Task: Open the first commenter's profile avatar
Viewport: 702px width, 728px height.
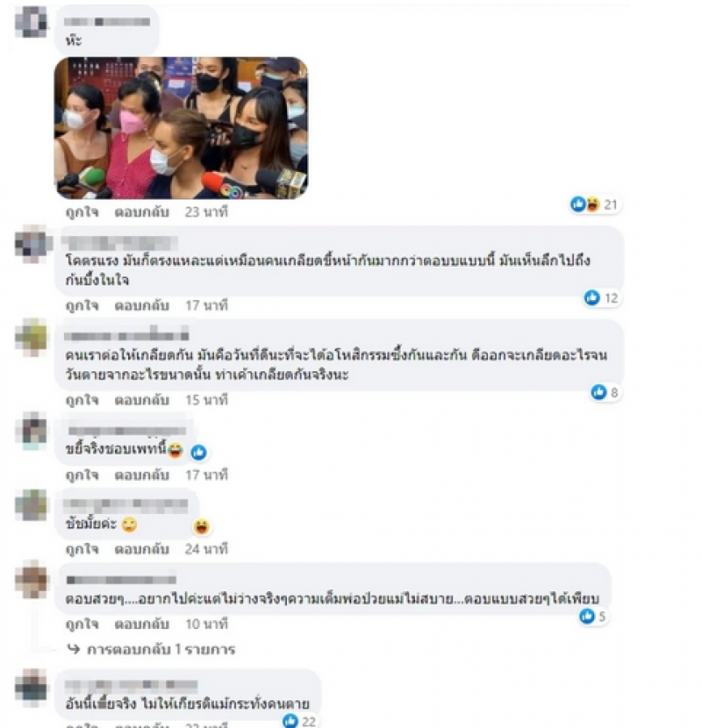Action: 31,22
